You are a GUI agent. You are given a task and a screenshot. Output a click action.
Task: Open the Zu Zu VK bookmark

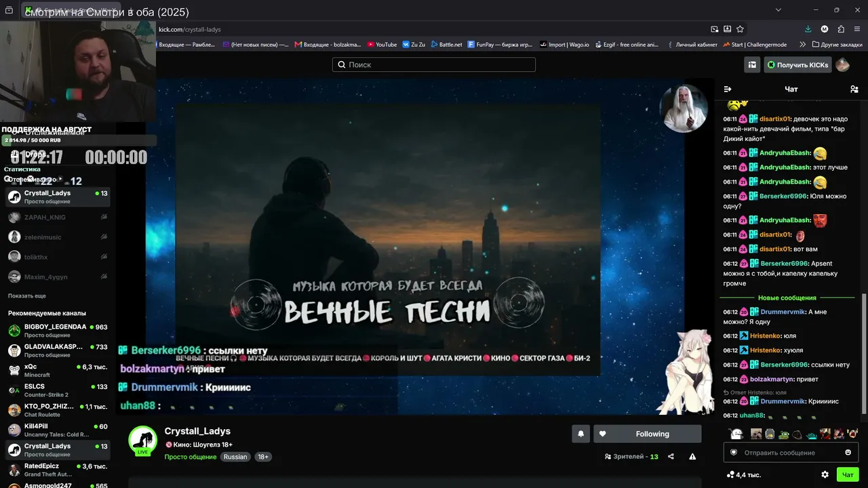(414, 45)
